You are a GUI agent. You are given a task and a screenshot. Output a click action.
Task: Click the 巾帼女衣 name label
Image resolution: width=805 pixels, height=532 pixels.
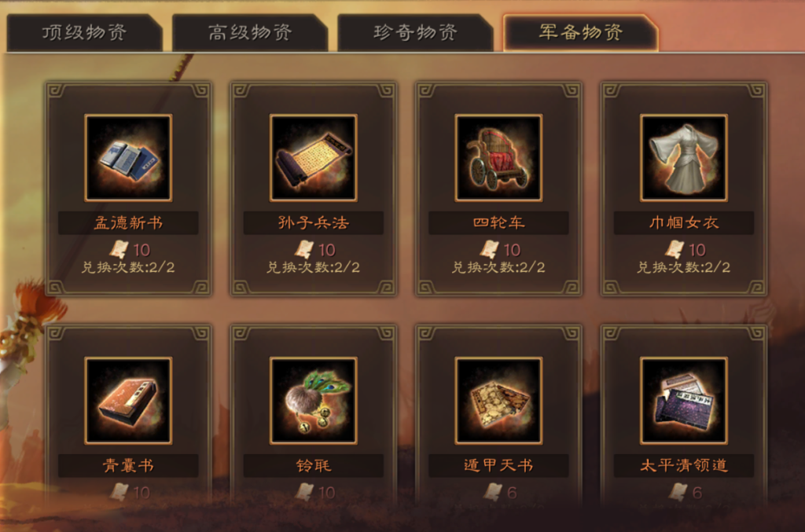(684, 222)
